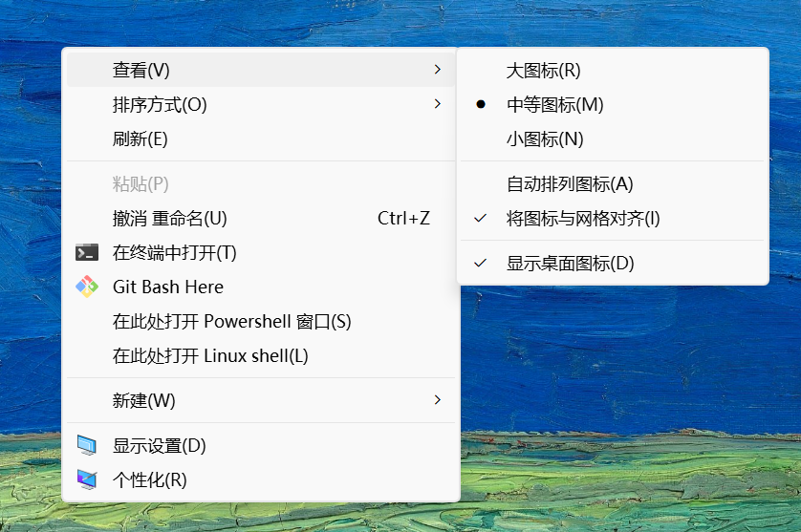801x532 pixels.
Task: Toggle 显示桌面图标(D) show desktop icons
Action: [x=612, y=264]
